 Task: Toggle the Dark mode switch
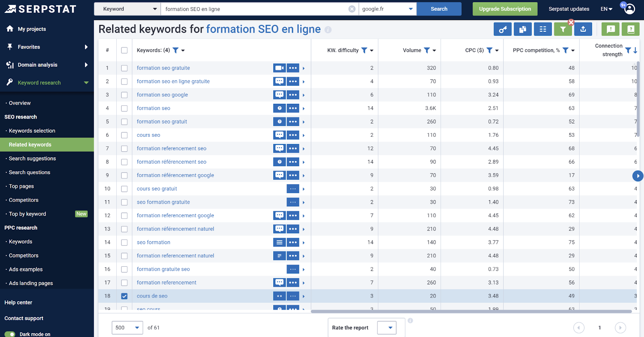[10, 334]
